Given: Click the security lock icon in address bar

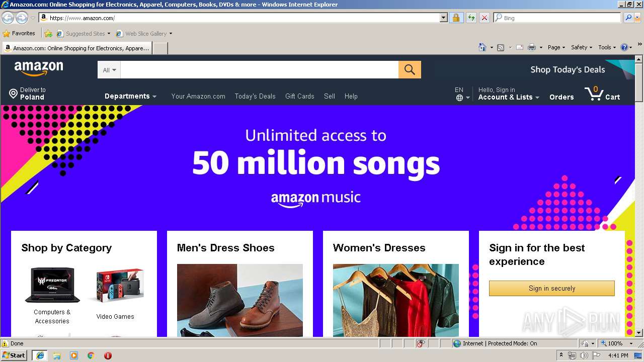Looking at the screenshot, I should (x=456, y=18).
